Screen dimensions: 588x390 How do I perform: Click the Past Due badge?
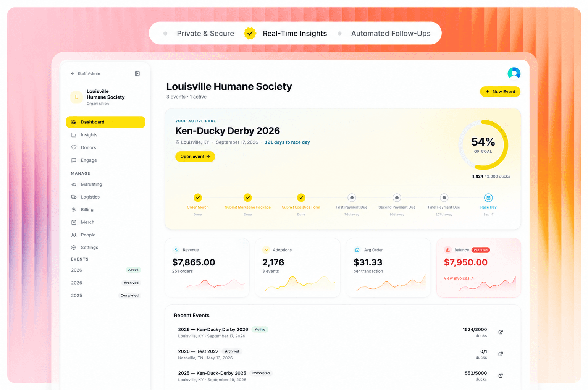pyautogui.click(x=481, y=250)
